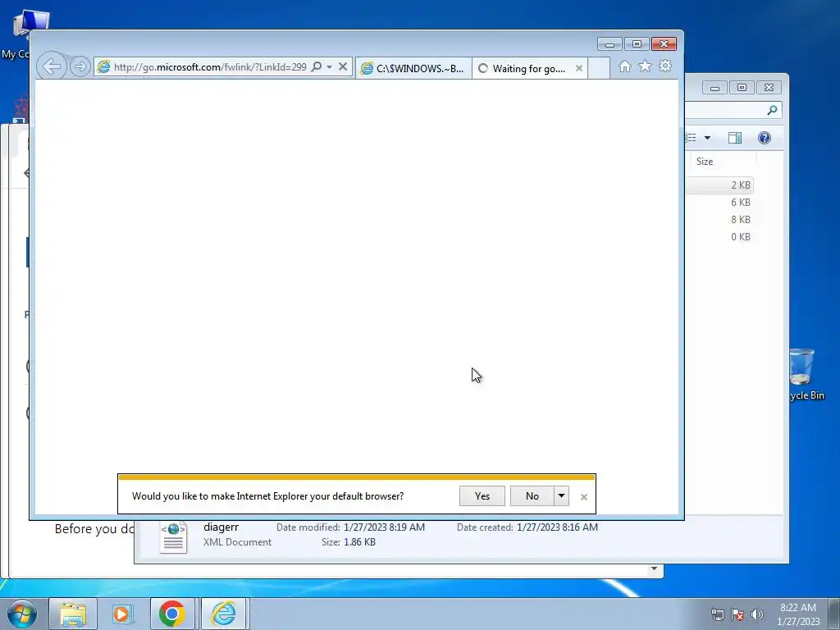Image resolution: width=840 pixels, height=630 pixels.
Task: Open the Windows Start button
Action: click(22, 614)
